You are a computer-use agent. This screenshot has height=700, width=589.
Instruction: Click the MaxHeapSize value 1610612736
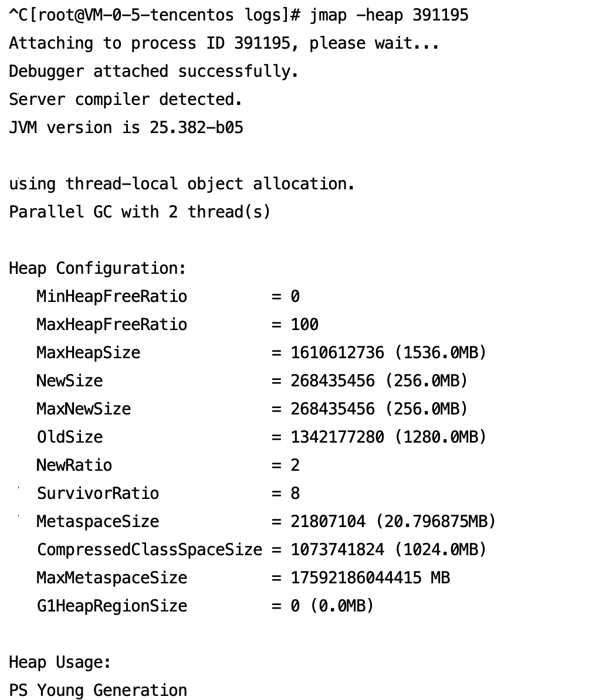pos(337,353)
